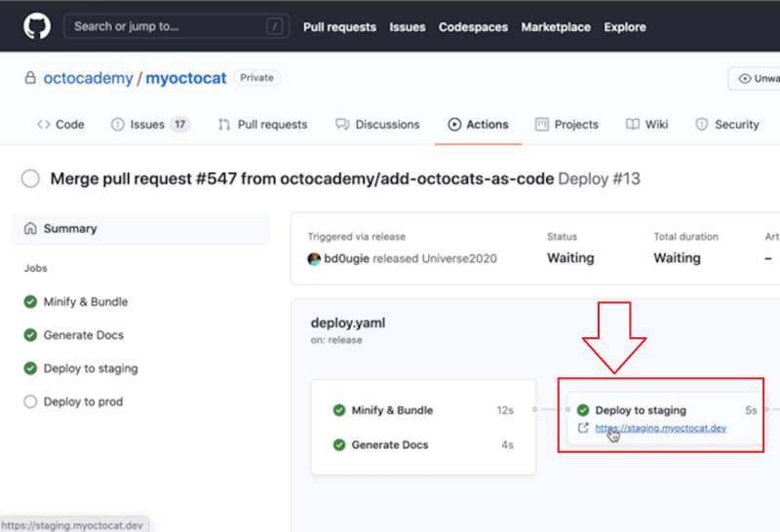Switch to the Wiki tab
Image resolution: width=780 pixels, height=532 pixels.
pos(646,125)
